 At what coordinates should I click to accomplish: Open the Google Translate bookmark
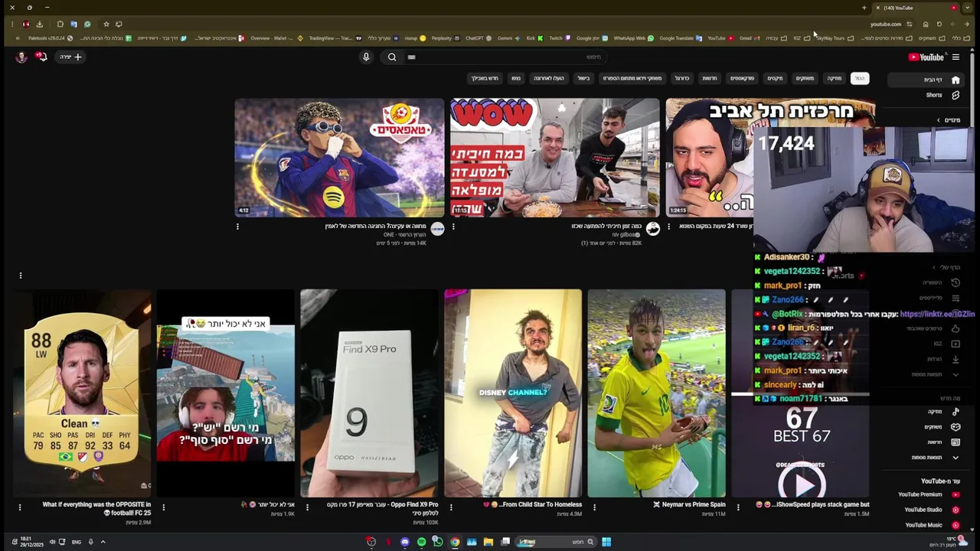point(680,37)
